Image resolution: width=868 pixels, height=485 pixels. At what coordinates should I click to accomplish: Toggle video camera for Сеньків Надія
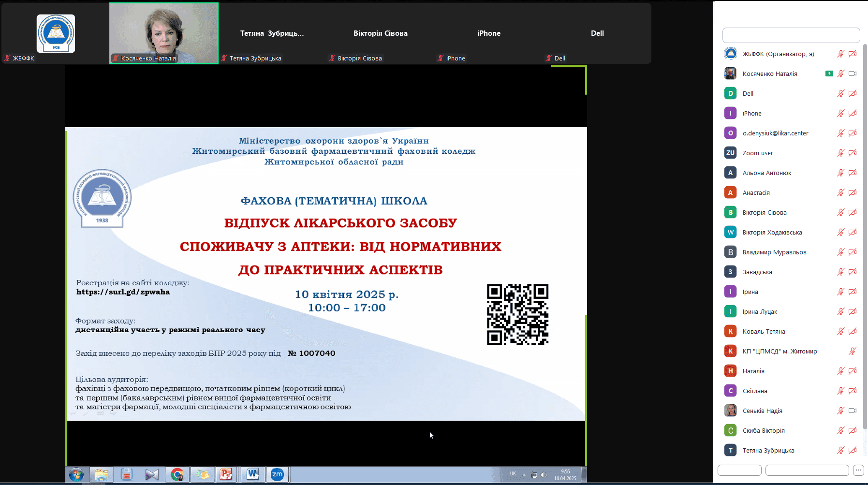[853, 411]
